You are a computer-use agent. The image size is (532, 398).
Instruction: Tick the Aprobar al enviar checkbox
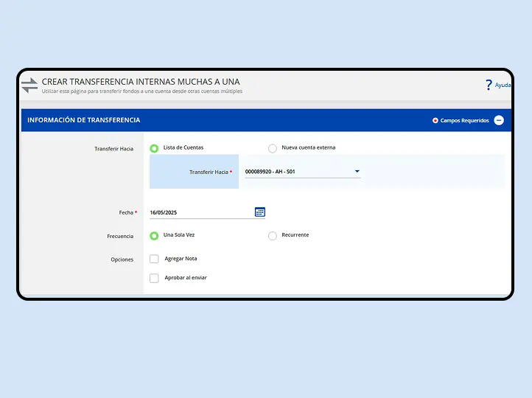[x=154, y=278]
